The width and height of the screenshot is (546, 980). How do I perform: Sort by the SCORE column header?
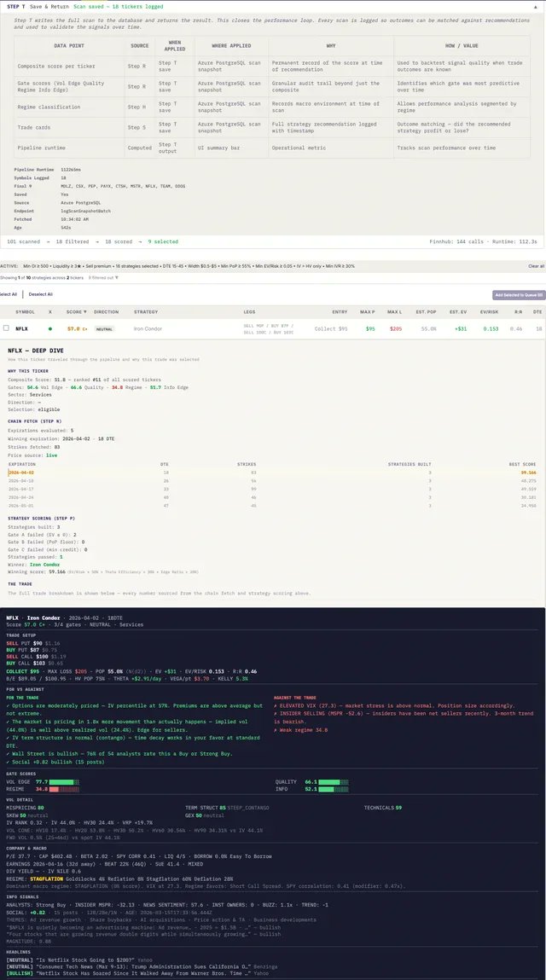pos(78,312)
